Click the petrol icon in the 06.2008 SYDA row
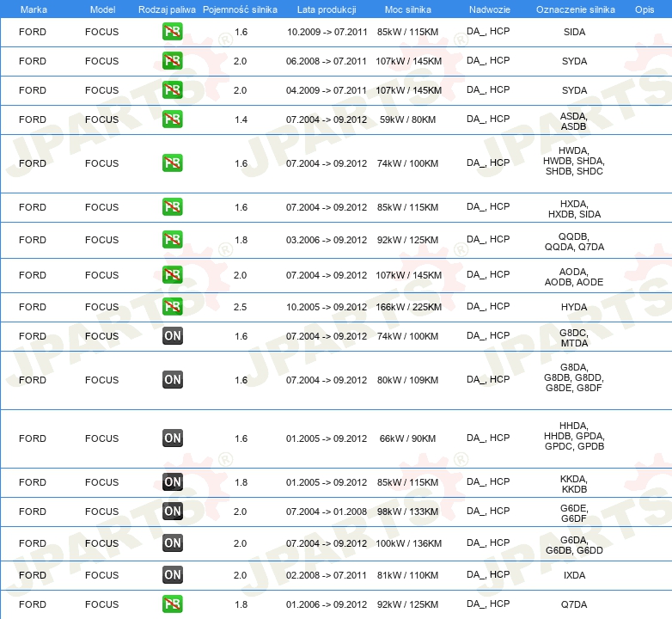The height and width of the screenshot is (619, 672). [172, 61]
